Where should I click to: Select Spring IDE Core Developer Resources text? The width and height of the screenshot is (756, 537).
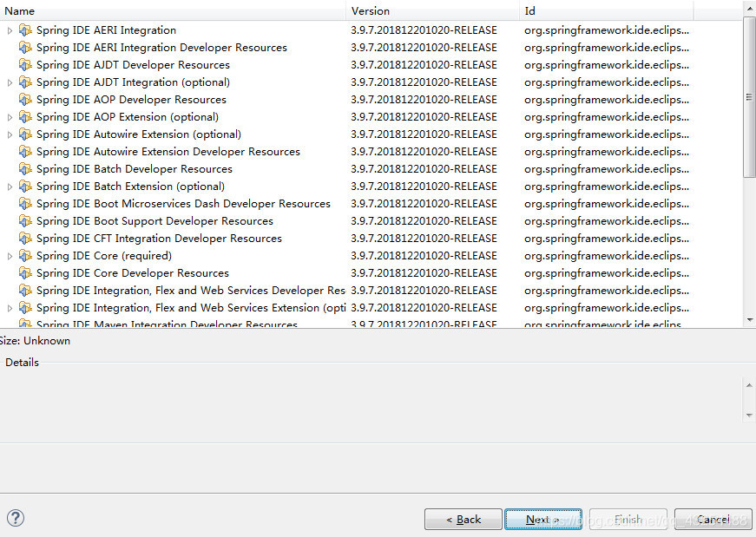tap(133, 273)
